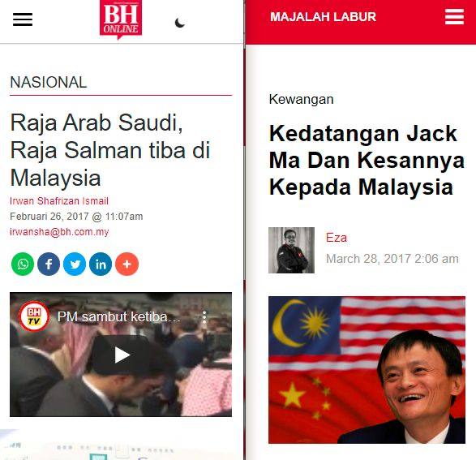Click the BH Online logo
The height and width of the screenshot is (460, 476).
pos(121,20)
